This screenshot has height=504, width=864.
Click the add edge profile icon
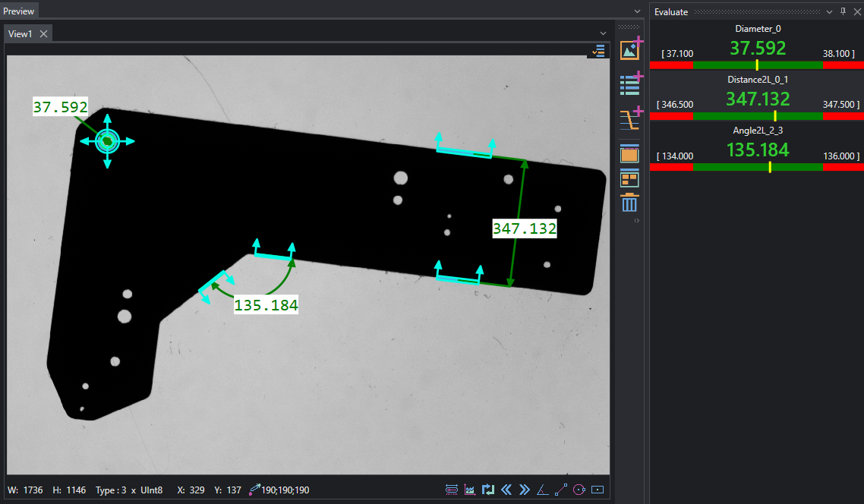pyautogui.click(x=630, y=118)
